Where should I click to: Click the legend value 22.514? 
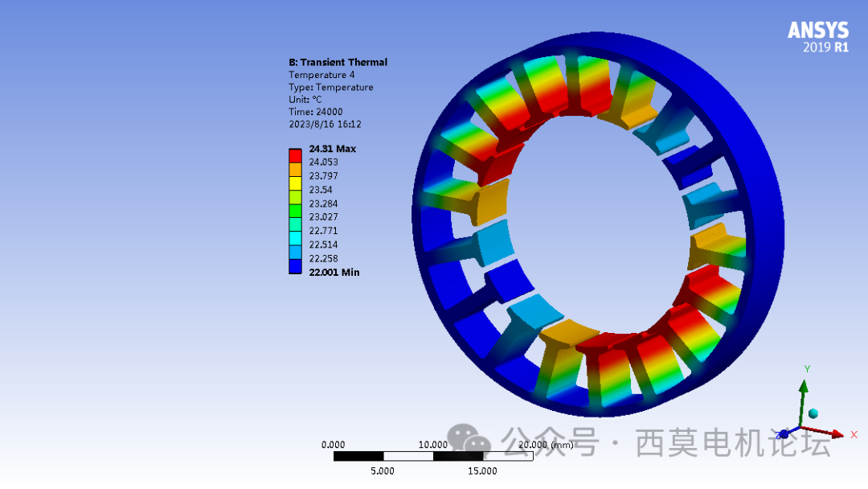[x=323, y=244]
